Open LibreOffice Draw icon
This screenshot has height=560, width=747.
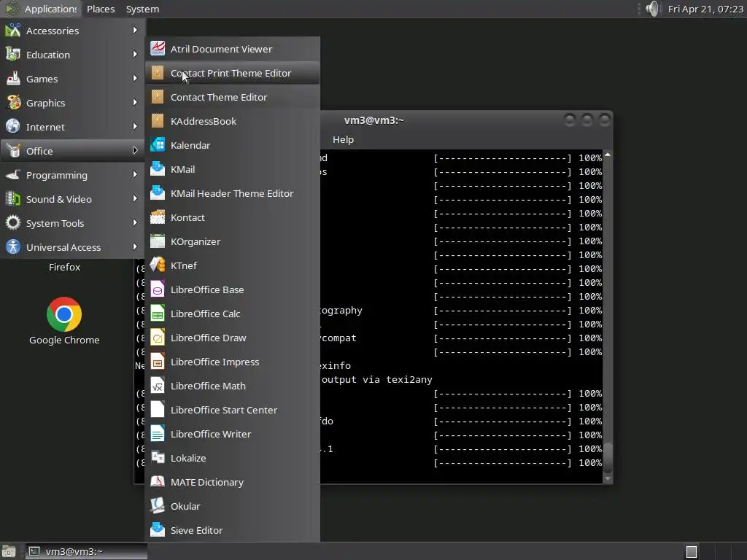pyautogui.click(x=158, y=337)
